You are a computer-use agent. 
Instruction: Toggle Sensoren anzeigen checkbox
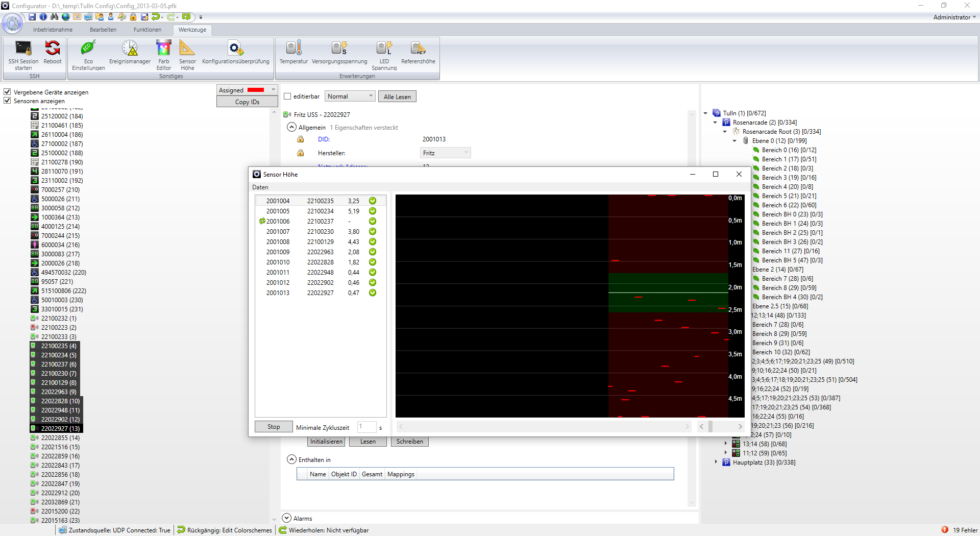click(x=7, y=101)
